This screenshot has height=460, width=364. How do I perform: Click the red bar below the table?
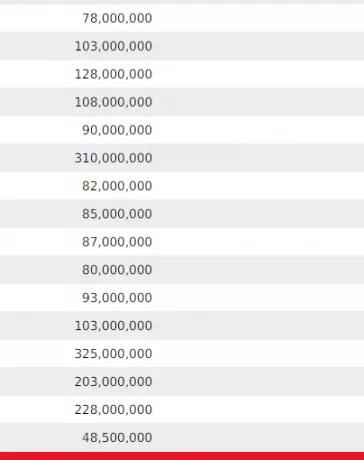[182, 456]
